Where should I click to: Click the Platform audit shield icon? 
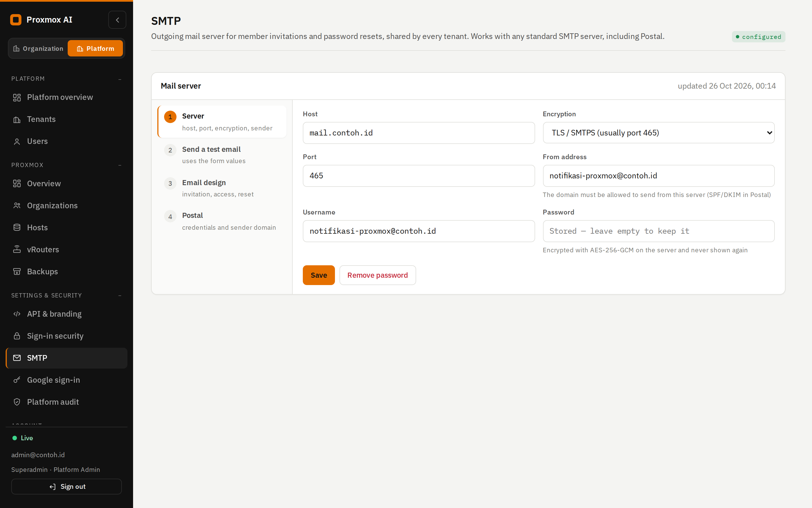pyautogui.click(x=17, y=402)
